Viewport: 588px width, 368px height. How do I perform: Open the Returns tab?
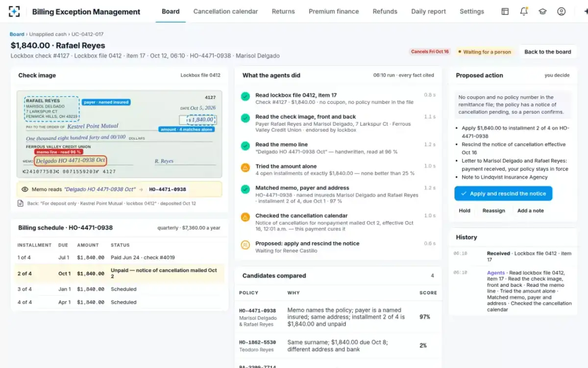click(x=283, y=11)
